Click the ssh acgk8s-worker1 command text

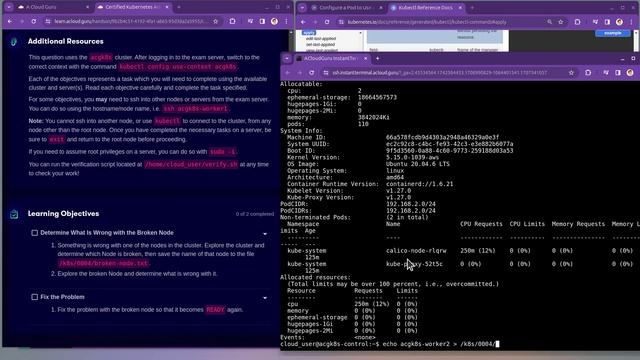click(196, 109)
